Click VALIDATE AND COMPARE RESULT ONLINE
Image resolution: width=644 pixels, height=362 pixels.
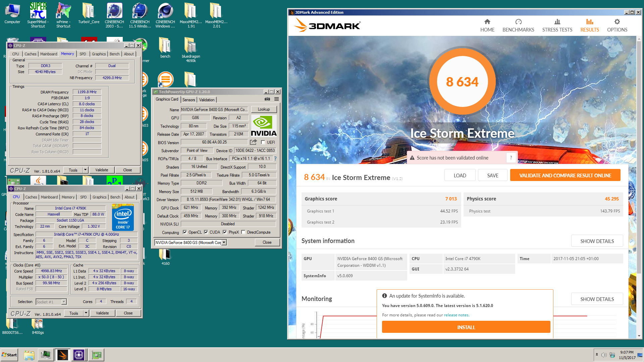pyautogui.click(x=565, y=175)
